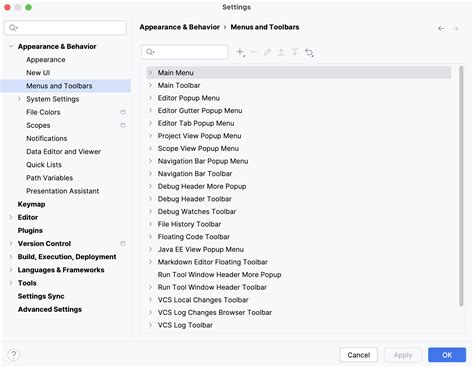Click the Add action plus icon
Image resolution: width=474 pixels, height=368 pixels.
(x=240, y=52)
